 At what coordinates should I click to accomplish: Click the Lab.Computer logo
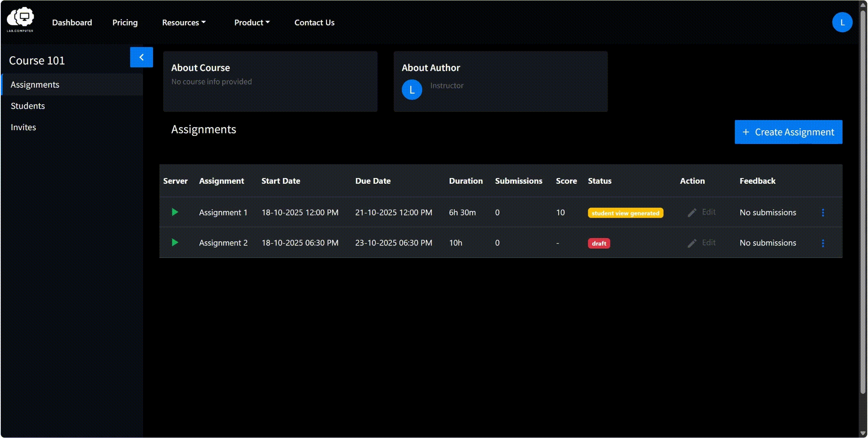point(20,19)
